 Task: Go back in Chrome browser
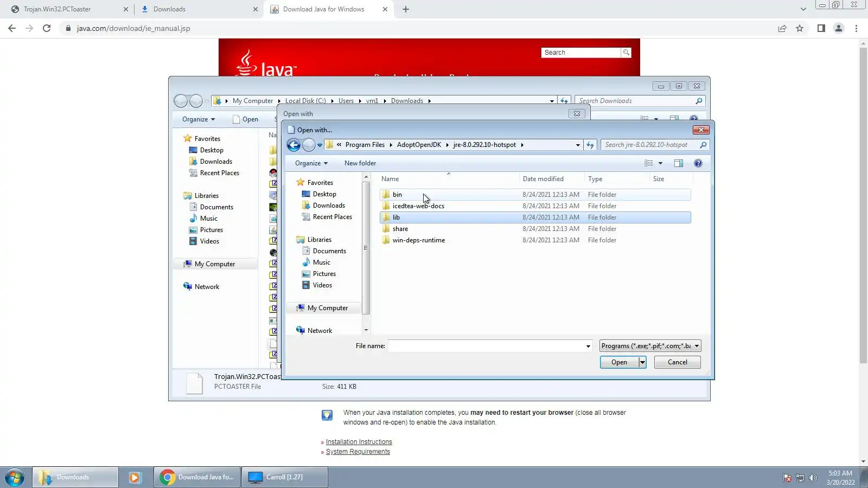pos(12,28)
